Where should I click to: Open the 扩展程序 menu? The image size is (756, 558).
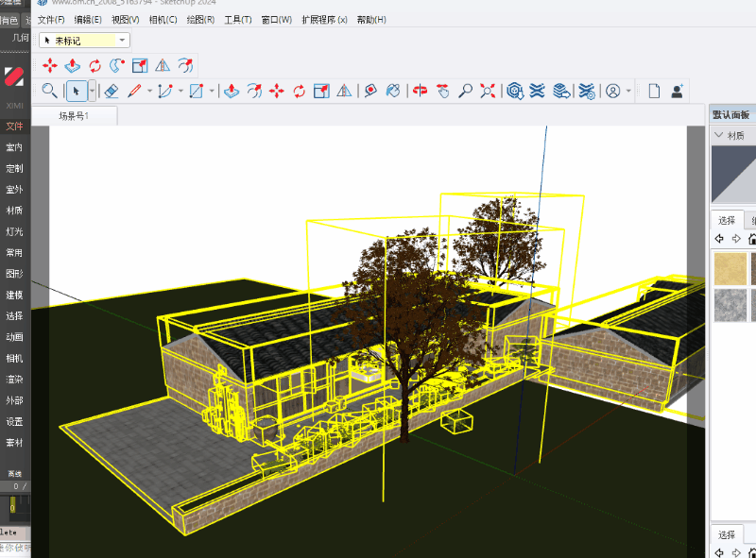tap(324, 20)
